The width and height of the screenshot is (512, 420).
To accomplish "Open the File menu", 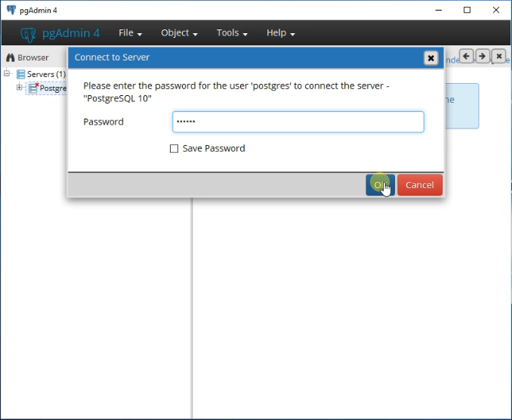I will 130,33.
